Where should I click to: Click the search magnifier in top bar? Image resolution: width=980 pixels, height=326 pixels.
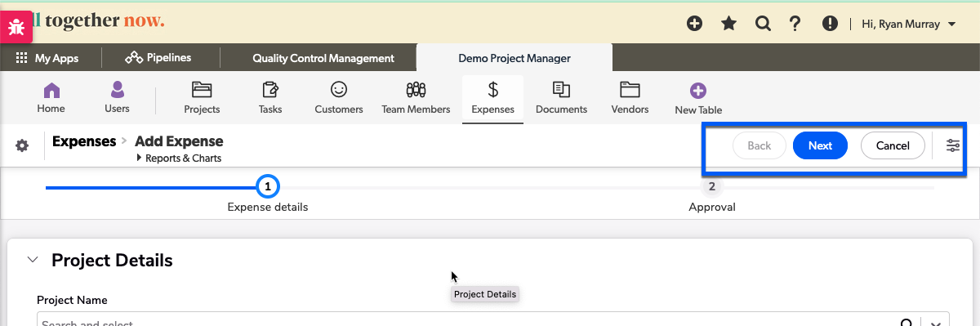point(763,24)
